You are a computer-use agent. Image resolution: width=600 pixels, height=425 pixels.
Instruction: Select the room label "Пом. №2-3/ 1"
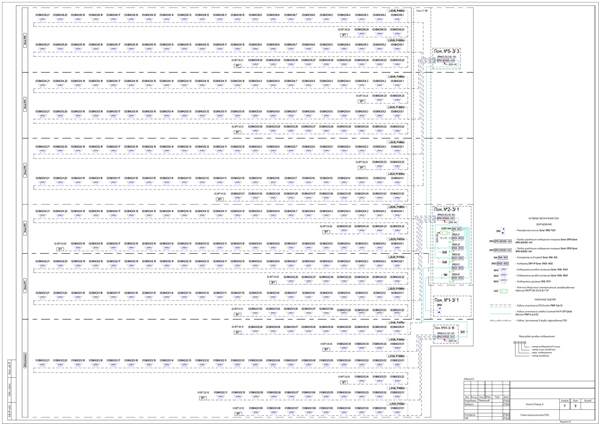tap(447, 210)
